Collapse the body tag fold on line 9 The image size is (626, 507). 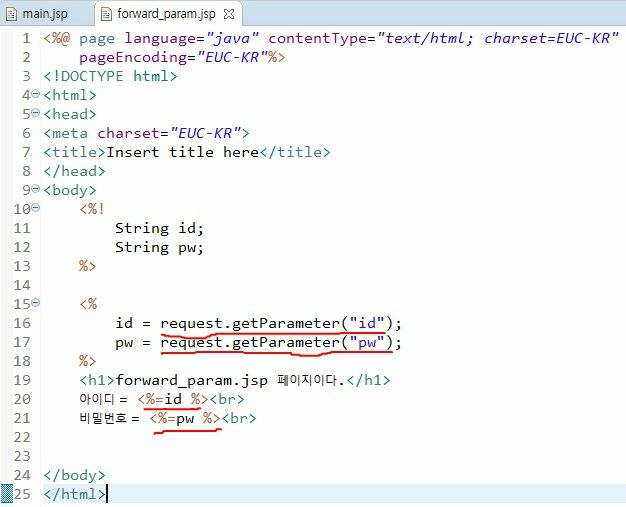pos(36,188)
